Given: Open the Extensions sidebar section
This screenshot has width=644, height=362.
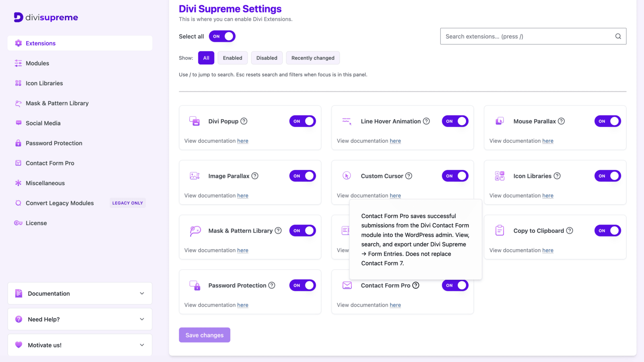Looking at the screenshot, I should [x=80, y=43].
